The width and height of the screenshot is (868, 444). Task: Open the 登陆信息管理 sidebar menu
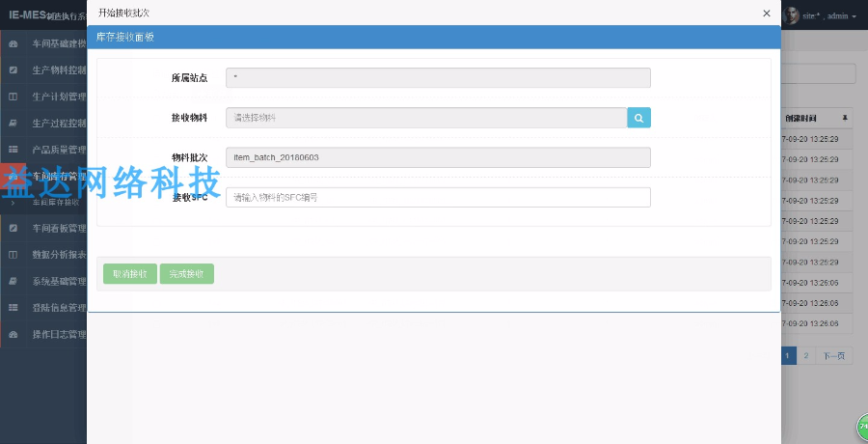43,308
